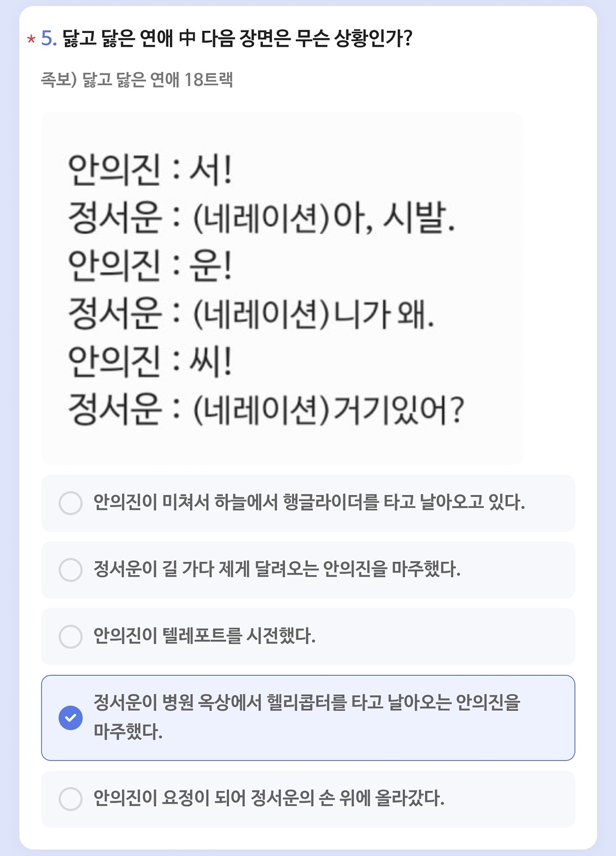Click the image line '정서운 : (네레이션)아, 시발.'
616x856 pixels.
coord(262,218)
